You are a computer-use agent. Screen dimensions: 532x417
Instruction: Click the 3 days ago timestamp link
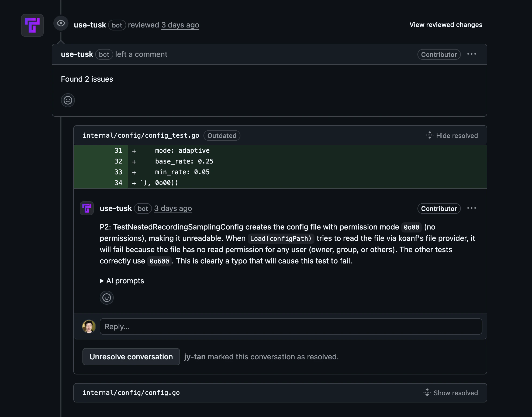click(x=180, y=25)
